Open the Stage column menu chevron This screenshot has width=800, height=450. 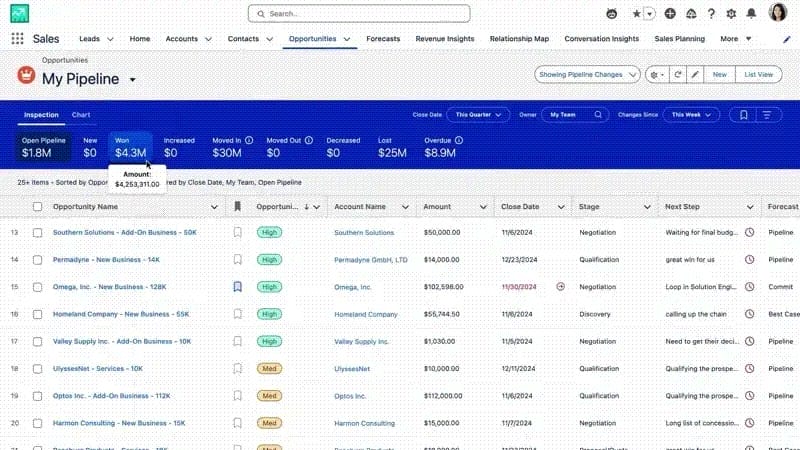[647, 207]
